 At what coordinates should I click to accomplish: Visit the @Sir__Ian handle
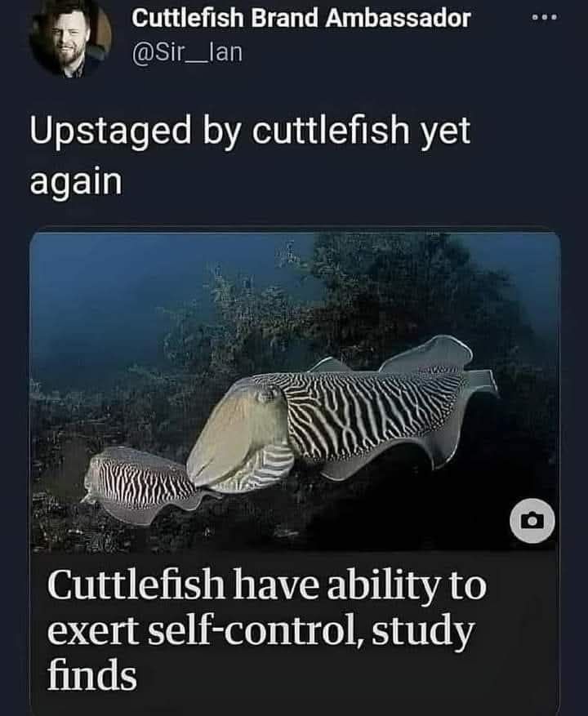(187, 53)
